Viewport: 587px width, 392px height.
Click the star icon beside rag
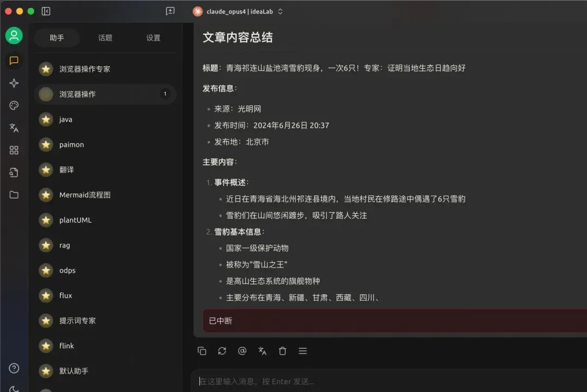(46, 245)
